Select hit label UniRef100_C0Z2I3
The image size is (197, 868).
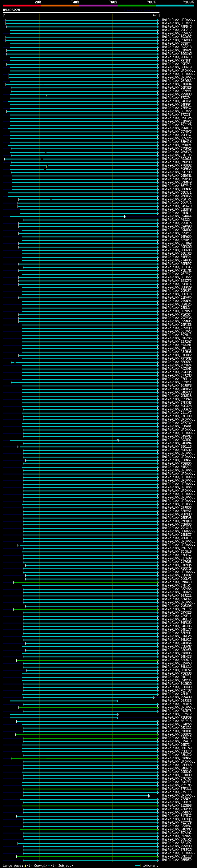tap(176, 47)
